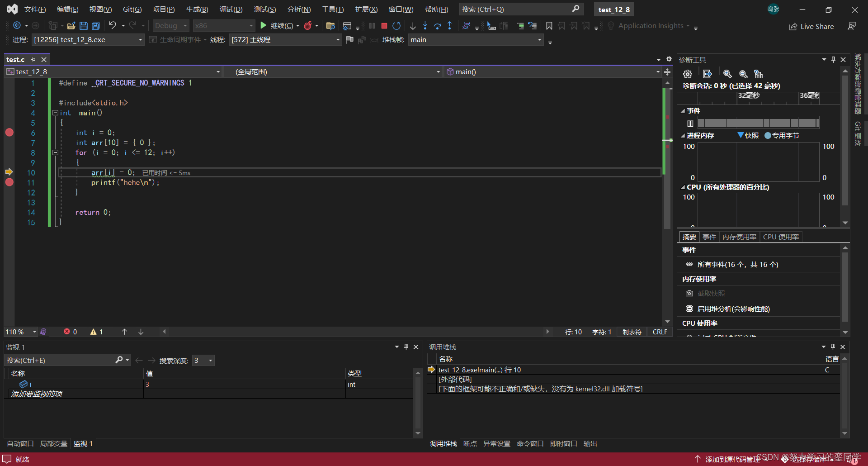Screen dimensions: 868x466
Task: Switch to the 内存使用率 tab
Action: (739, 237)
